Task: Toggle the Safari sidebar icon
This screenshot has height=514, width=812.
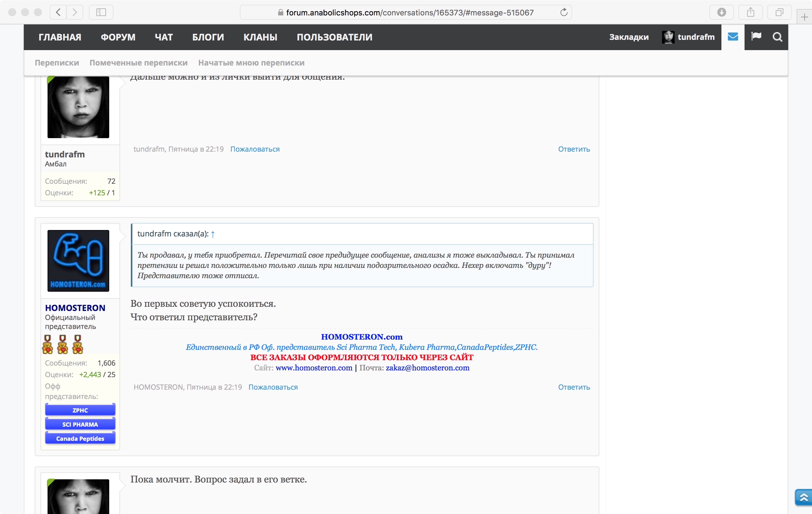Action: click(x=101, y=13)
